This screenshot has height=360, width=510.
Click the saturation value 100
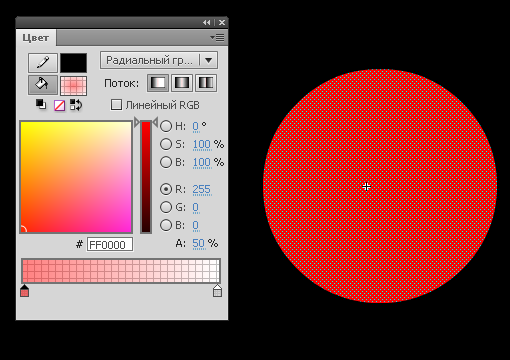pos(202,144)
